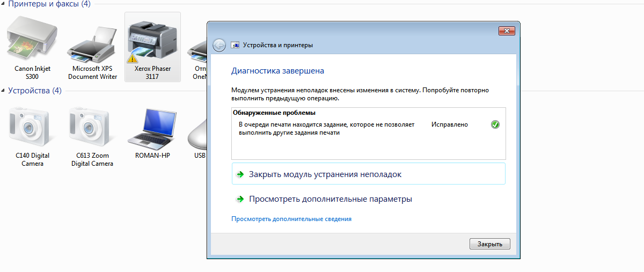Click the Исправлено status text
Viewport: 644px width, 272px height.
pyautogui.click(x=450, y=124)
